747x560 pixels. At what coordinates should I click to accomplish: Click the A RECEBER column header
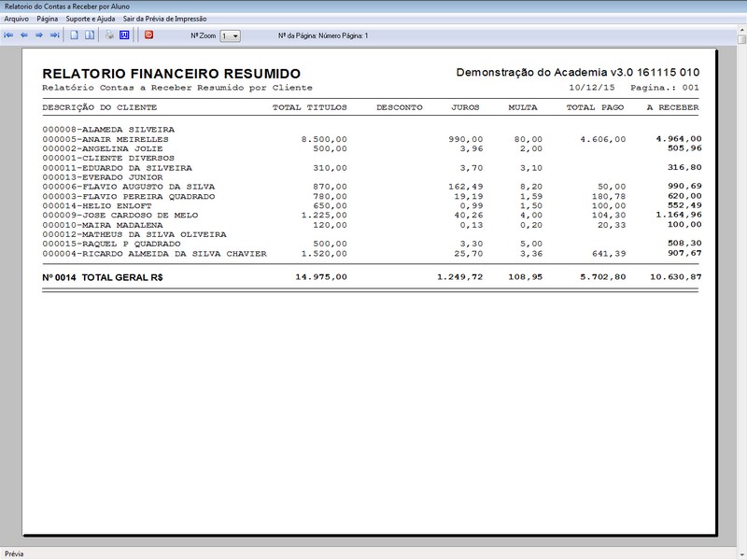tap(672, 107)
